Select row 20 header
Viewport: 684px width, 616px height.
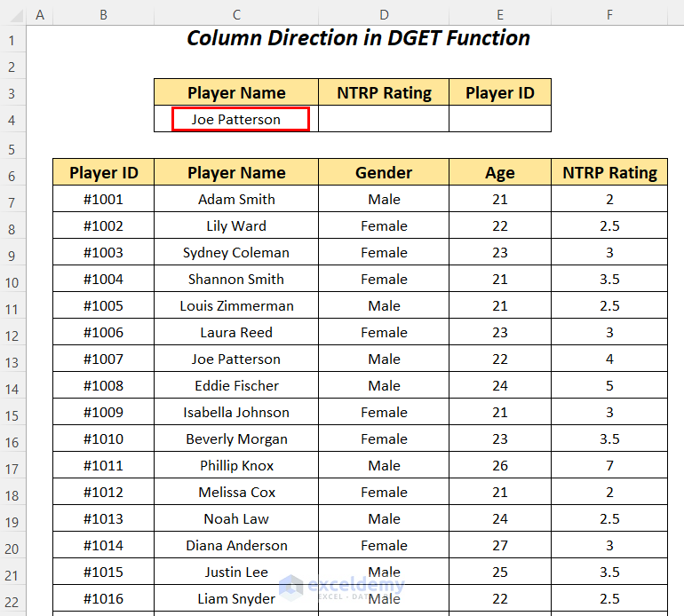[x=12, y=546]
